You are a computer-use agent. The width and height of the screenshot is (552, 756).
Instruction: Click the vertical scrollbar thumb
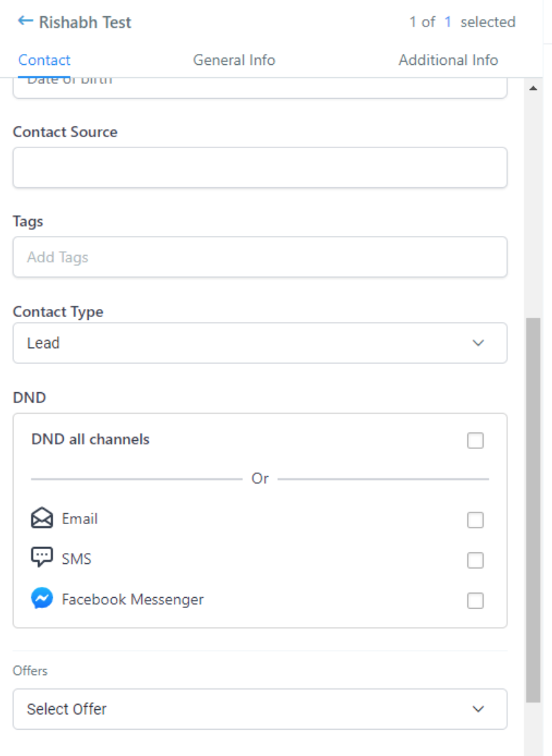coord(533,507)
